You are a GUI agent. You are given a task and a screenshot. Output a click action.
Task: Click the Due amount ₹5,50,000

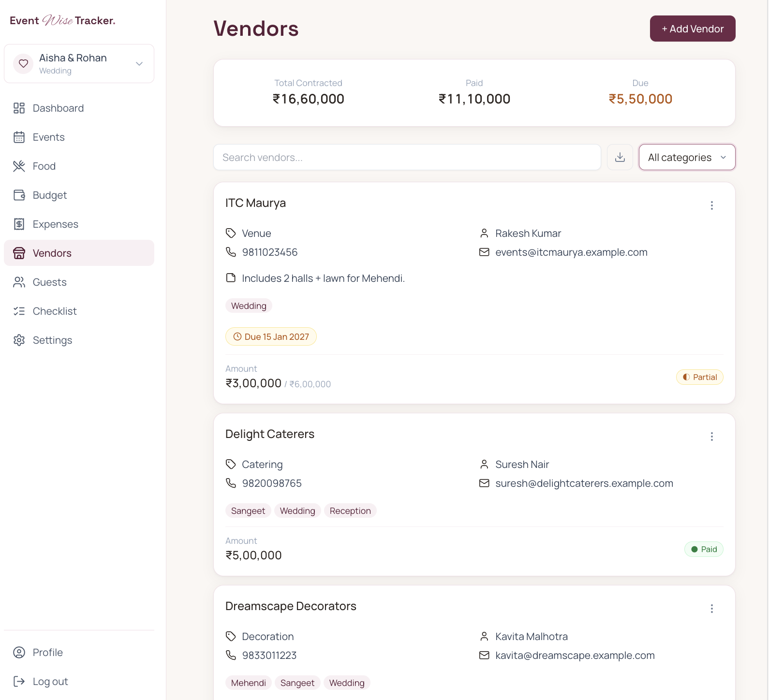click(x=640, y=99)
